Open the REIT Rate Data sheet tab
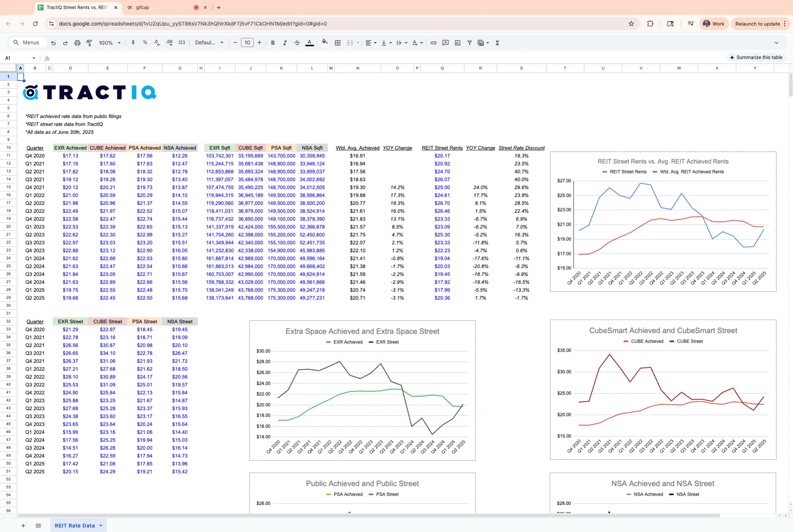The height and width of the screenshot is (532, 793). pos(74,526)
